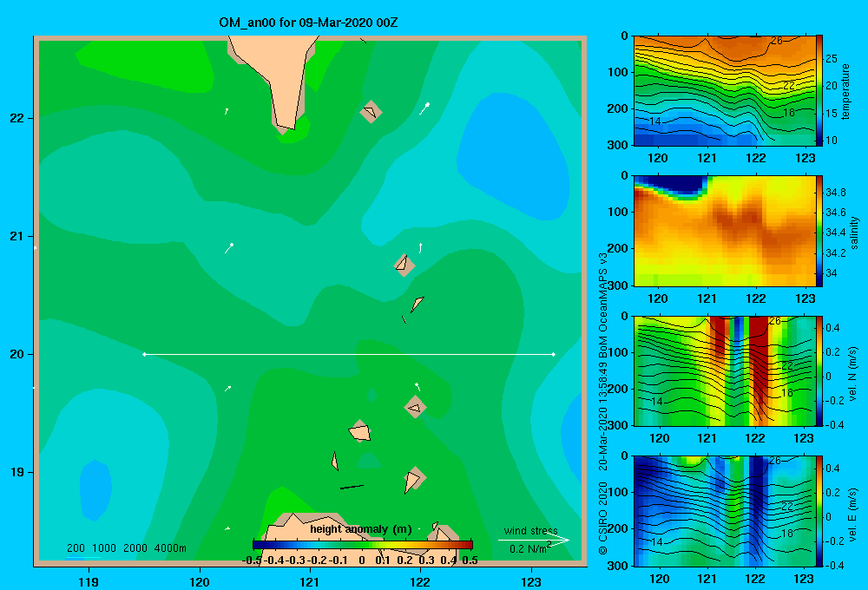
Task: Click the 'temperature' colorbar label
Action: point(845,91)
